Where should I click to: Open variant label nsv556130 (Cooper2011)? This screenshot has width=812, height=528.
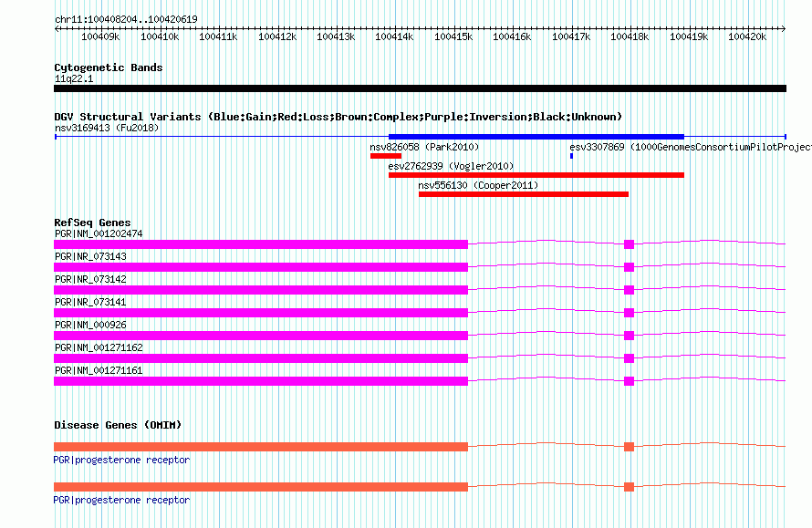coord(478,185)
